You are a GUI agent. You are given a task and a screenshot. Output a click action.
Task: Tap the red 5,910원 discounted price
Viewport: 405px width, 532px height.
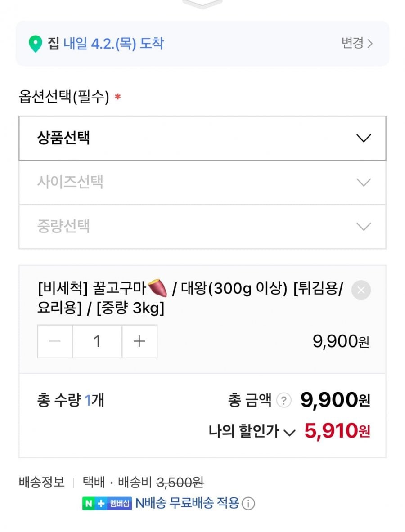pos(337,431)
